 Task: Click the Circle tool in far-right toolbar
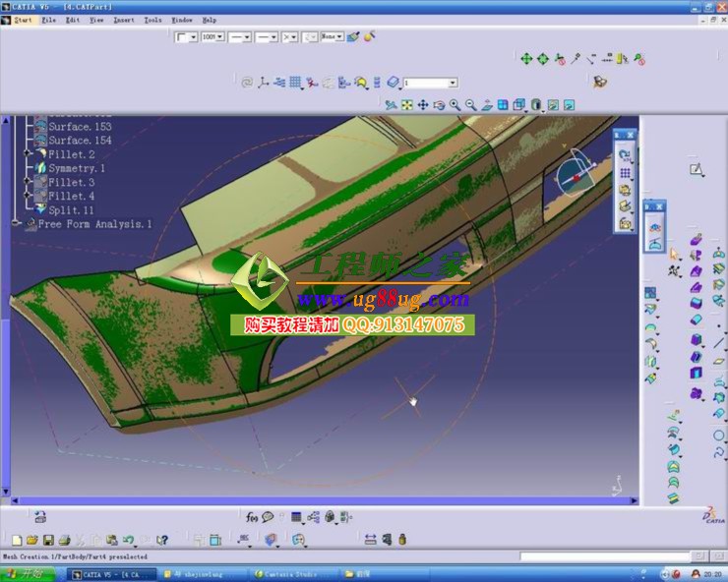point(719,436)
